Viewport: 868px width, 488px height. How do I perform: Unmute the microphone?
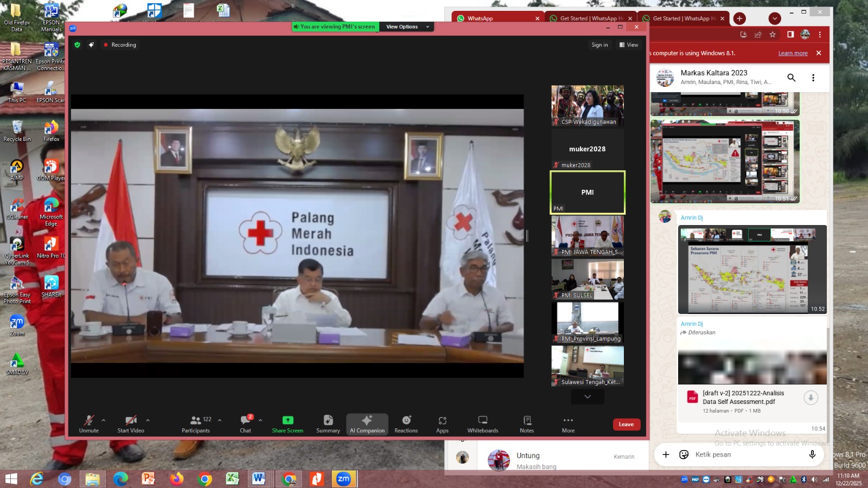click(89, 423)
